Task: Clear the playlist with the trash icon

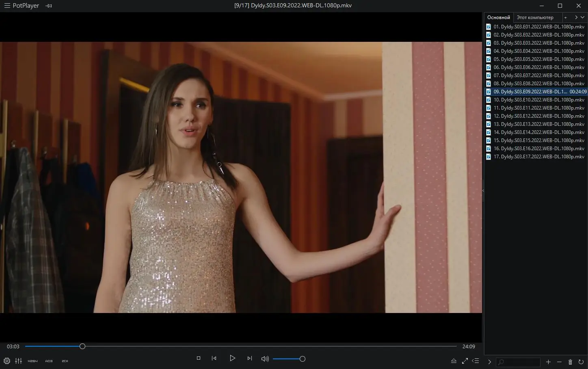Action: tap(570, 362)
